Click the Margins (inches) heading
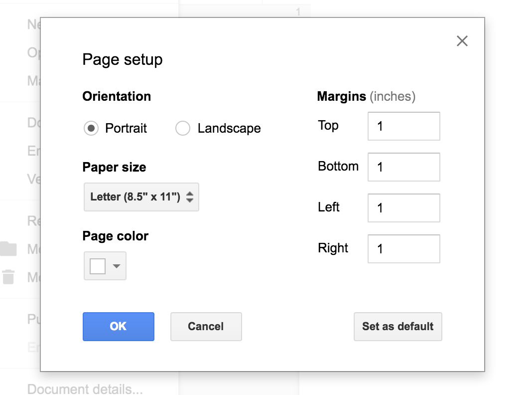This screenshot has height=395, width=532. [366, 96]
